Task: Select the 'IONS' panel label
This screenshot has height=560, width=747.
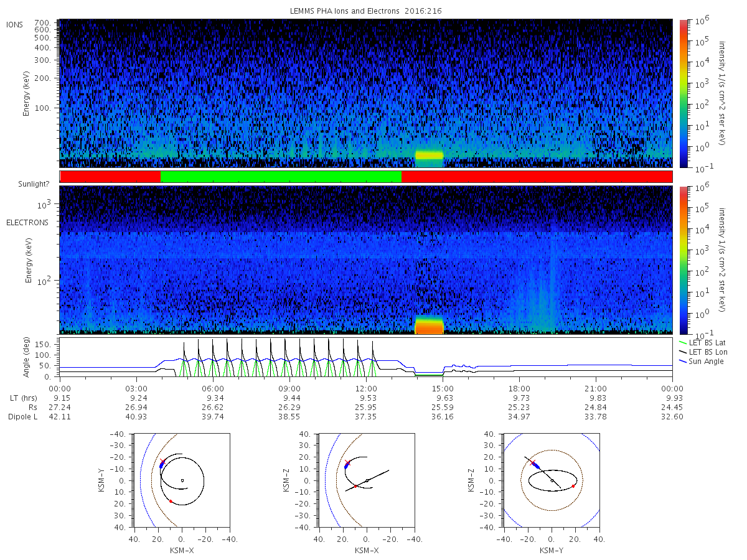Action: click(16, 24)
